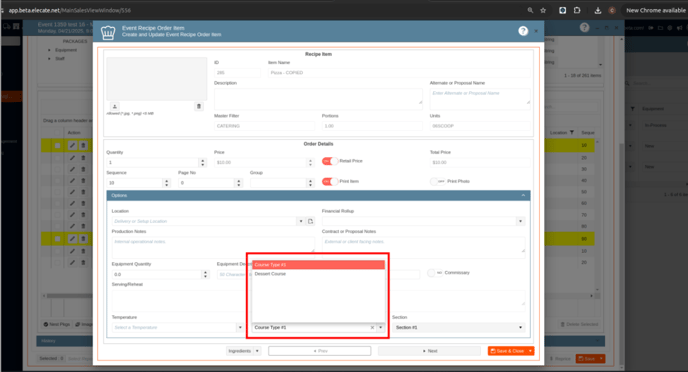
Task: Delete the background row with sequence 50
Action: click(83, 192)
